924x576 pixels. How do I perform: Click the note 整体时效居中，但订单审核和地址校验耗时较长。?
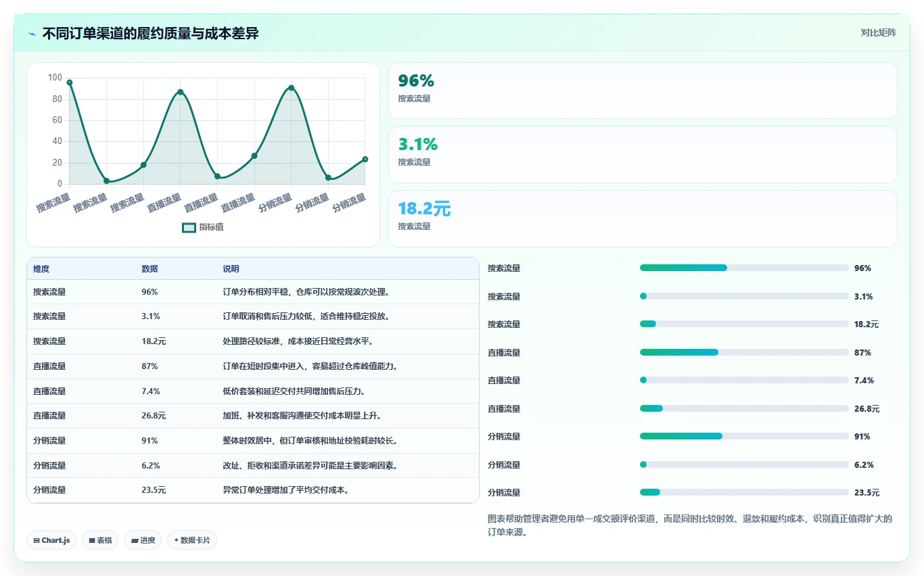tap(312, 441)
